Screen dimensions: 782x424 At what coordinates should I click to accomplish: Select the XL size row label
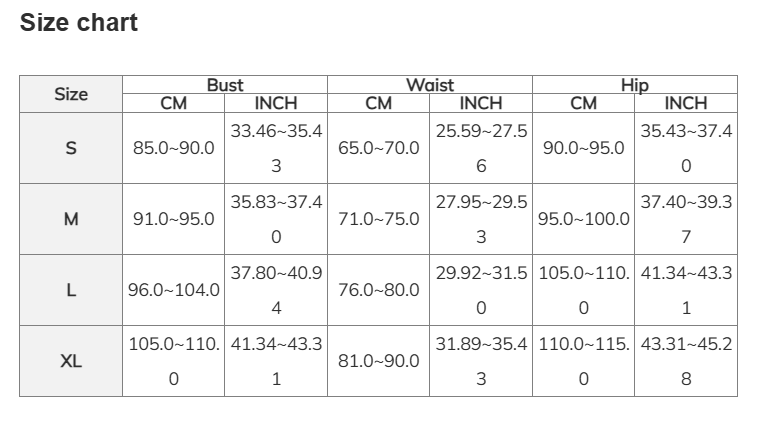71,361
